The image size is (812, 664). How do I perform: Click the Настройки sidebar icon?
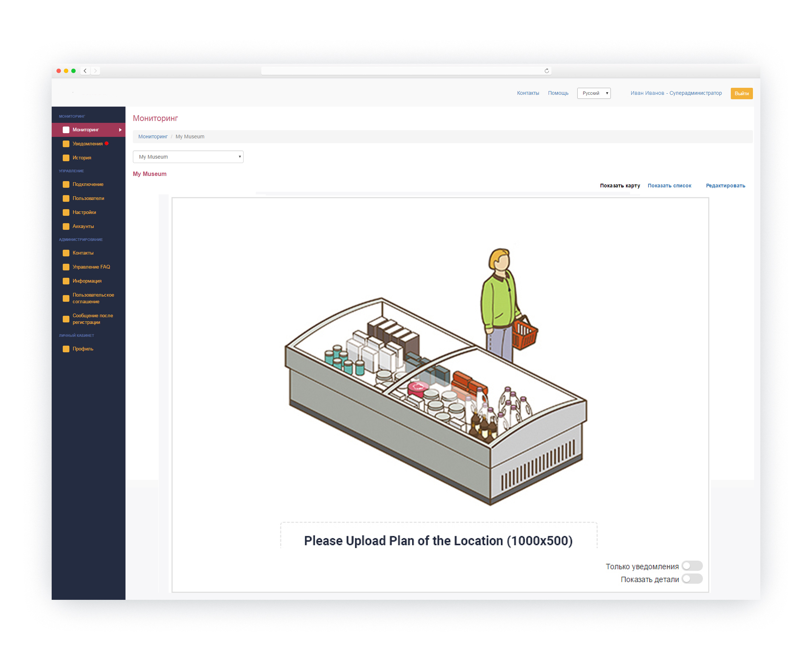click(x=66, y=212)
